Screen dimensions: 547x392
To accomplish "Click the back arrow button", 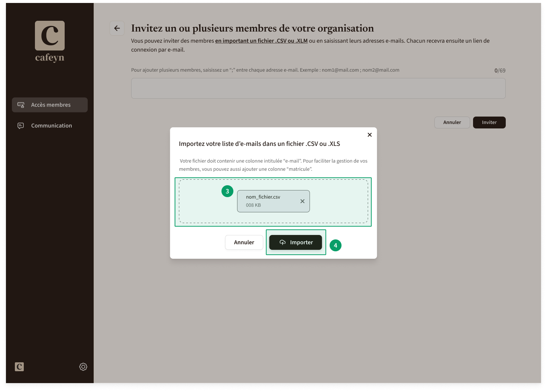I will pyautogui.click(x=117, y=28).
